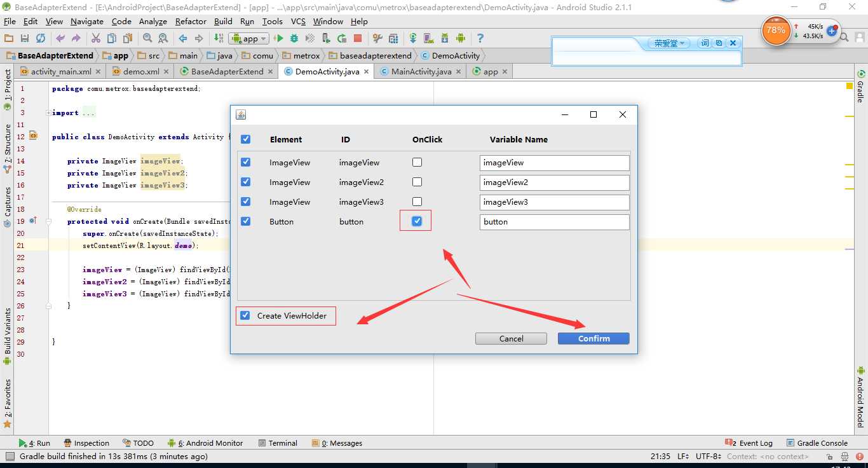Open the Refactor menu
This screenshot has width=868, height=468.
[191, 21]
